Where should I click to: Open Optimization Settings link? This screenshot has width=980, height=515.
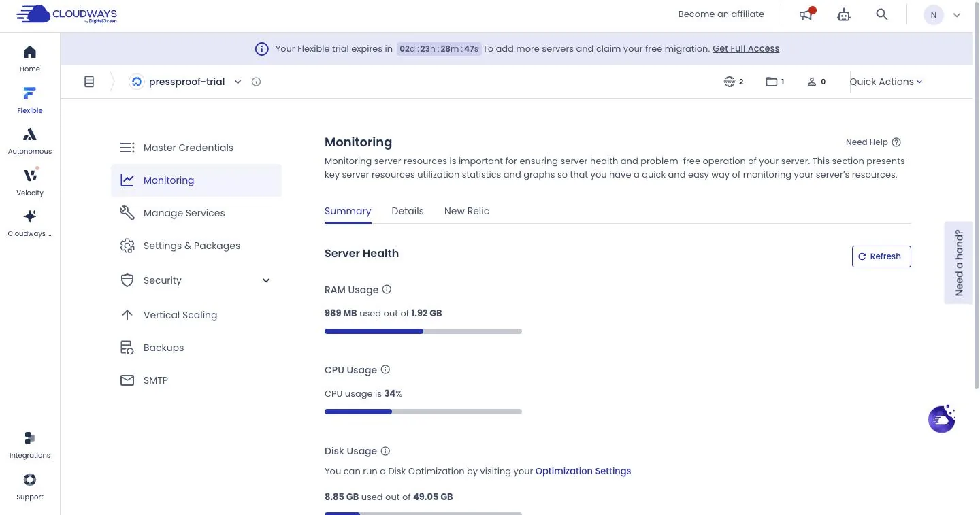click(x=583, y=471)
